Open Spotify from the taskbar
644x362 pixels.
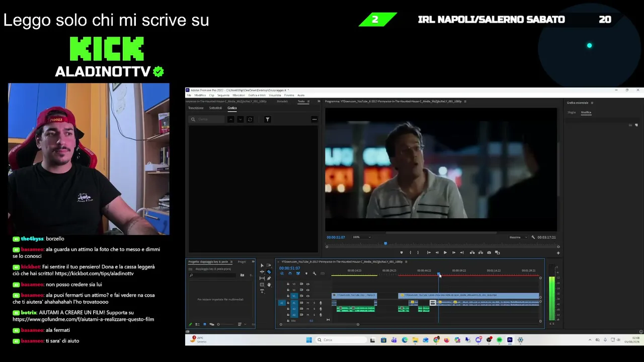click(499, 340)
